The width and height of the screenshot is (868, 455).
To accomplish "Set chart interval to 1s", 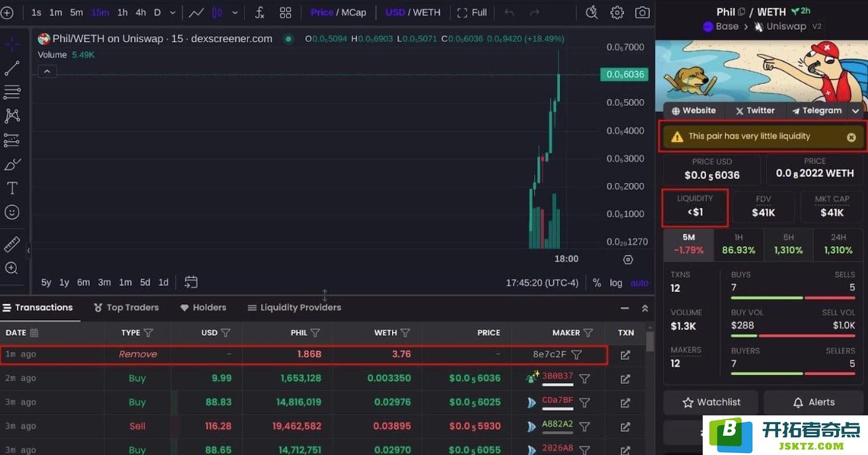I will pyautogui.click(x=36, y=13).
